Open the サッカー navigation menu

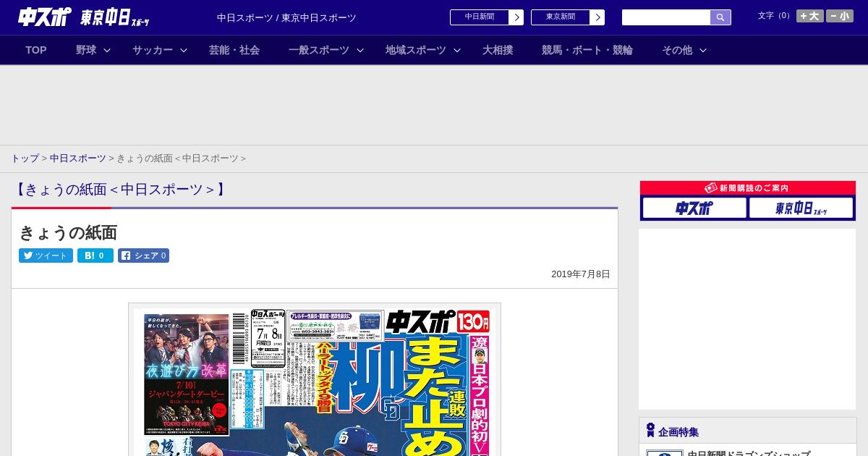coord(153,50)
